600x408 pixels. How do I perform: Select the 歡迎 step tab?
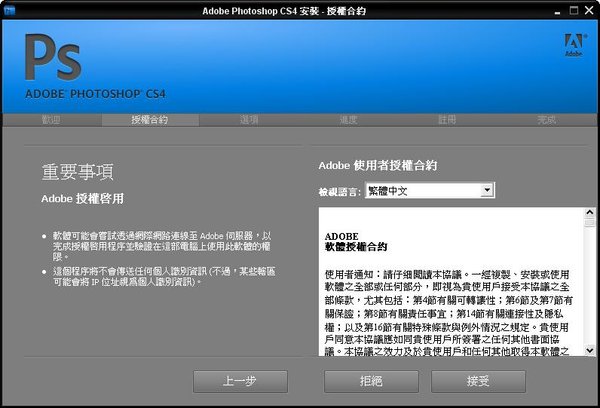51,120
